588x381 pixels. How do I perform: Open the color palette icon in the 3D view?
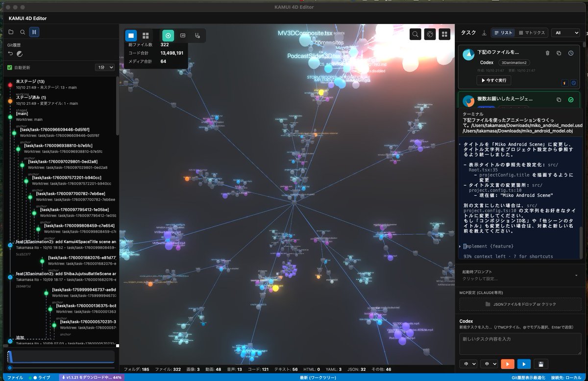(x=430, y=34)
